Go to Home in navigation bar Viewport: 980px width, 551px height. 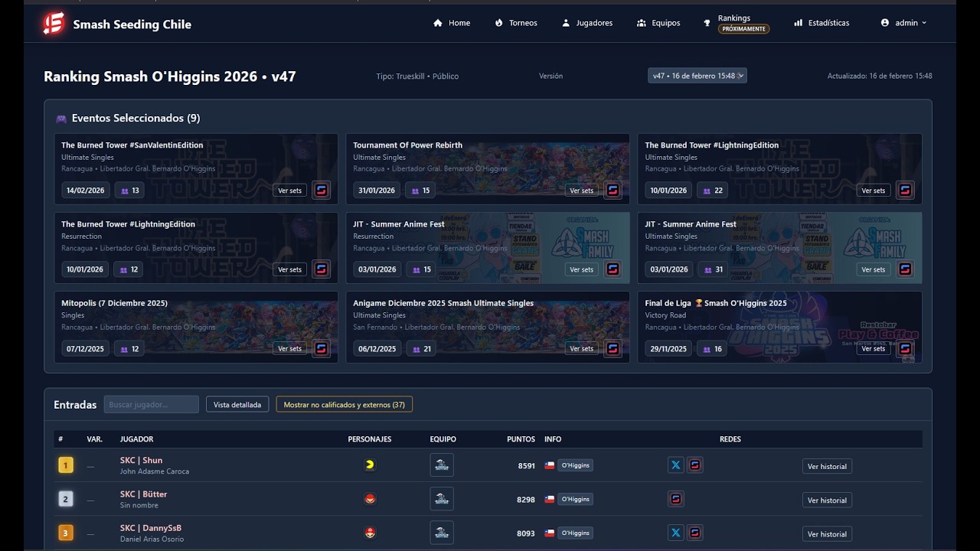[452, 23]
